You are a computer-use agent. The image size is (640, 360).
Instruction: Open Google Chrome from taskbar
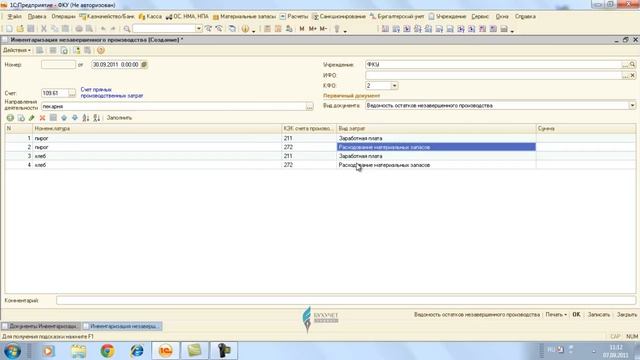click(x=107, y=351)
